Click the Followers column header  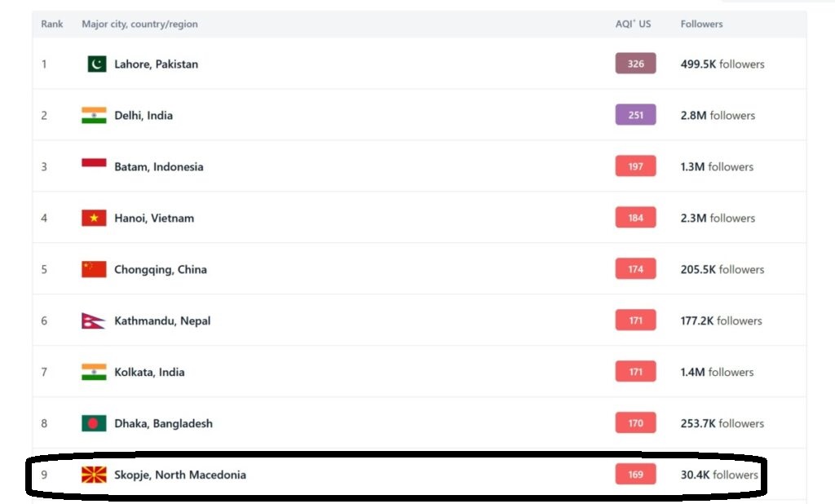[x=701, y=24]
